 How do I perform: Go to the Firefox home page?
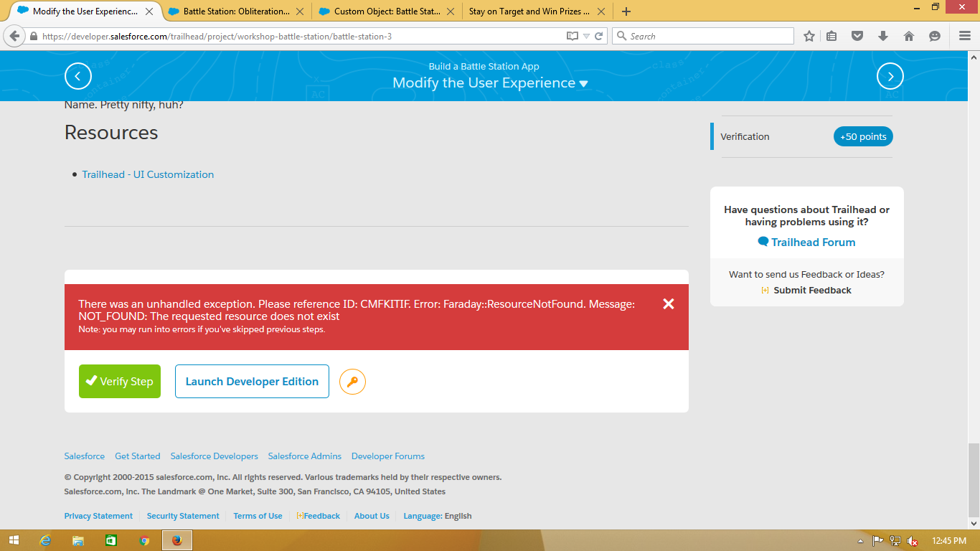click(909, 36)
